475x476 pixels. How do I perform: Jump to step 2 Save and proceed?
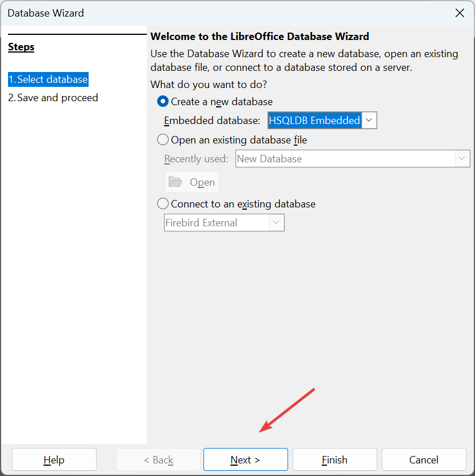[x=53, y=98]
